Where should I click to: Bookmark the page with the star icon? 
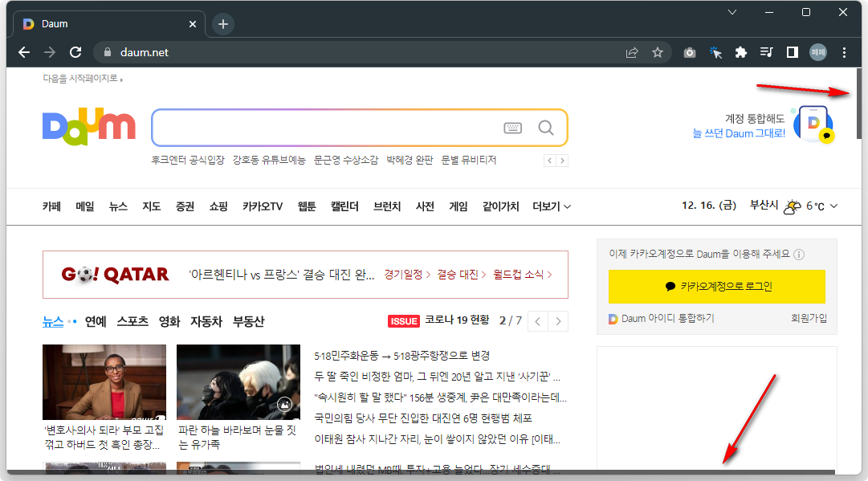(x=657, y=52)
